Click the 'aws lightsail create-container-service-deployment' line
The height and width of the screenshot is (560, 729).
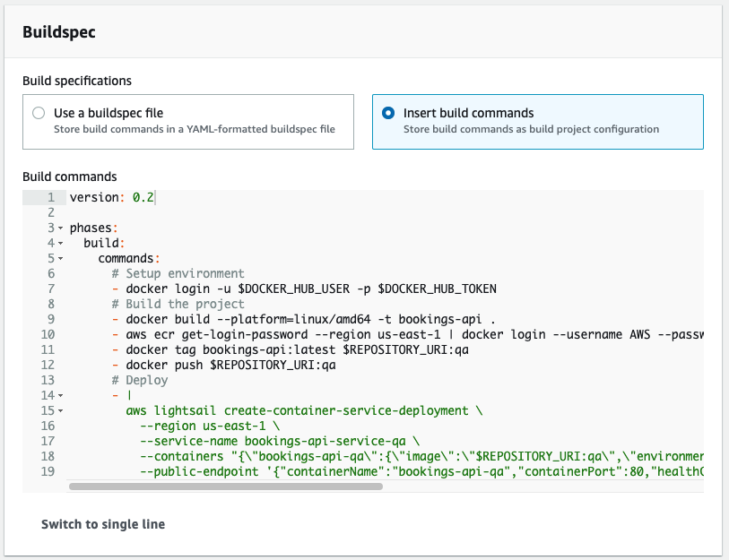coord(304,411)
